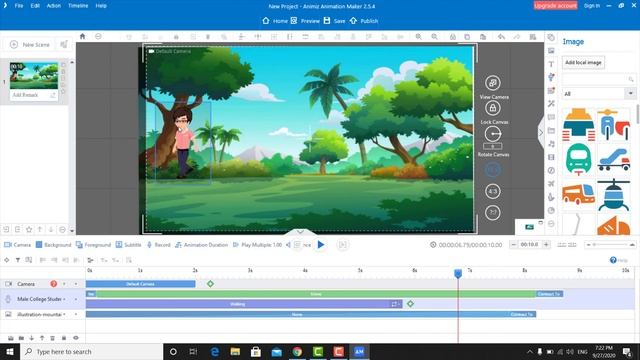Screen dimensions: 640x360
Task: Change the Play Multiple speed setting
Action: tap(257, 245)
